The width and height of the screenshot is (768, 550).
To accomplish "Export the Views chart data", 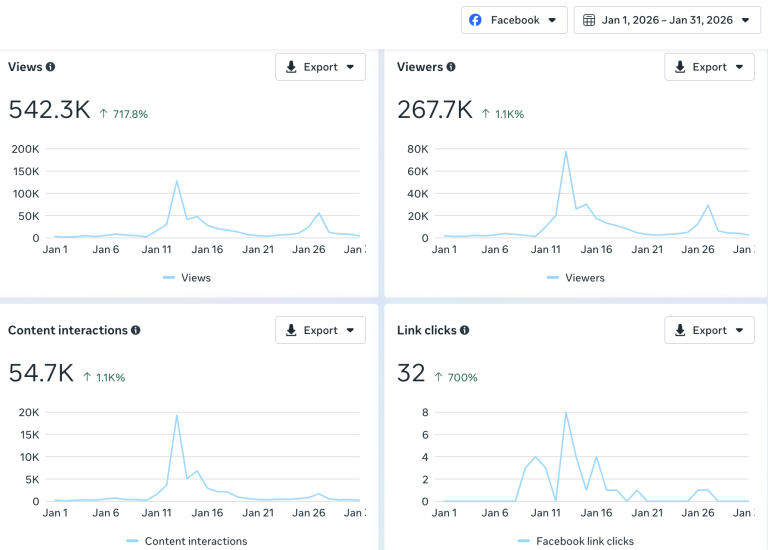I will pyautogui.click(x=320, y=67).
